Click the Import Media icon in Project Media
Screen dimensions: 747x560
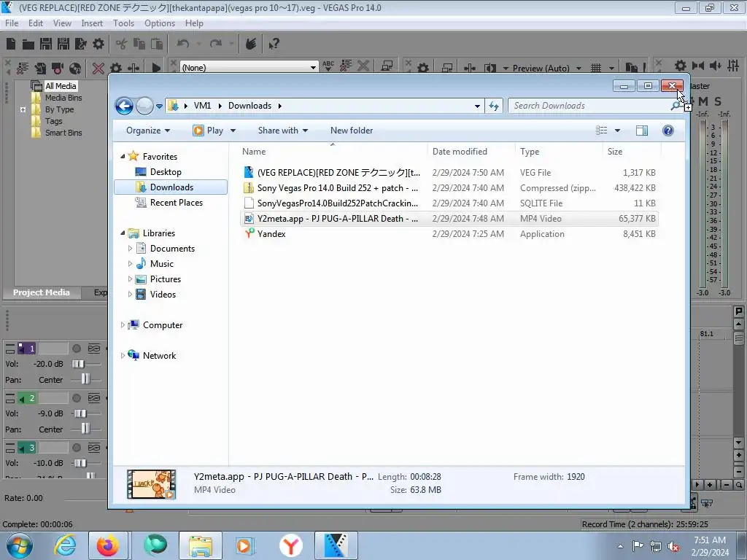pyautogui.click(x=40, y=68)
